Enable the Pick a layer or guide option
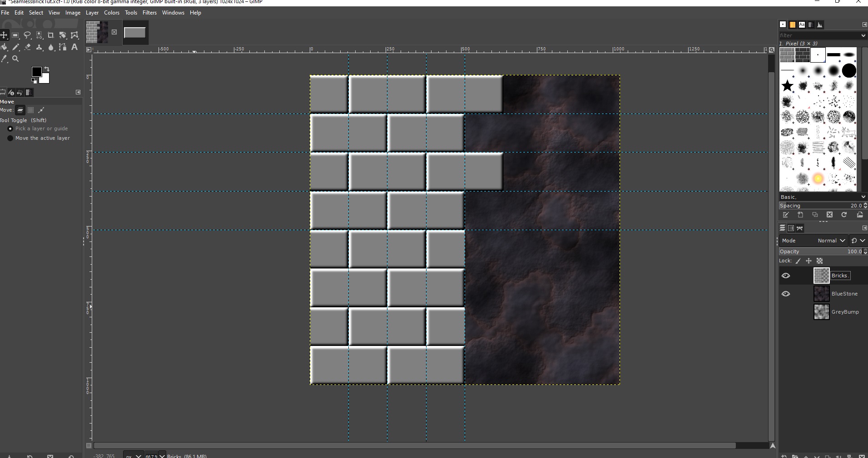Image resolution: width=868 pixels, height=458 pixels. pos(10,128)
